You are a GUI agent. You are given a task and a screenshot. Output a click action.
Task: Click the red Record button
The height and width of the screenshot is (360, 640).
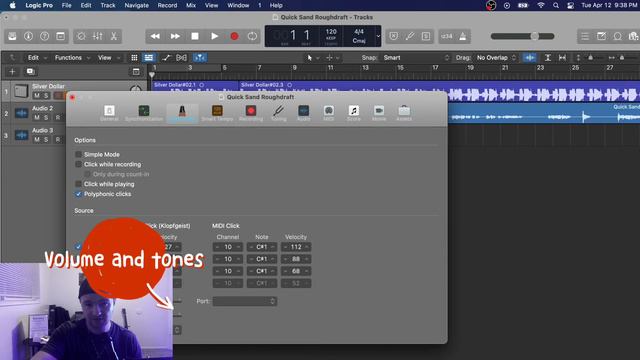pyautogui.click(x=234, y=36)
